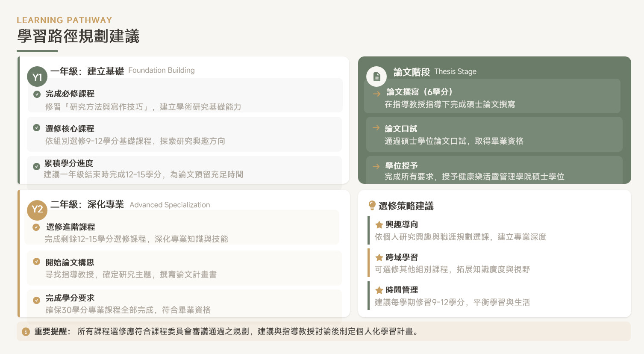Click the arrow beside 論文口試
The height and width of the screenshot is (354, 644).
tap(376, 128)
